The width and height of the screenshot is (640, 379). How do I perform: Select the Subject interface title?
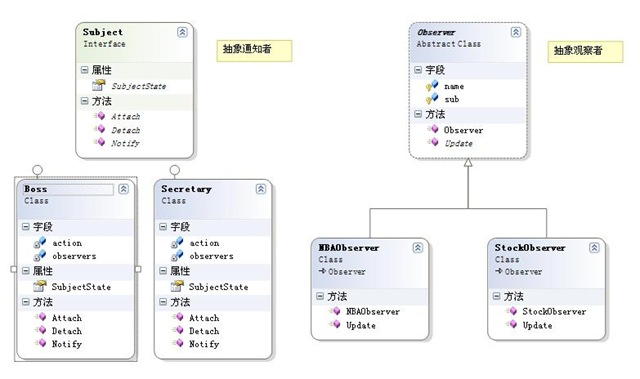(x=102, y=32)
